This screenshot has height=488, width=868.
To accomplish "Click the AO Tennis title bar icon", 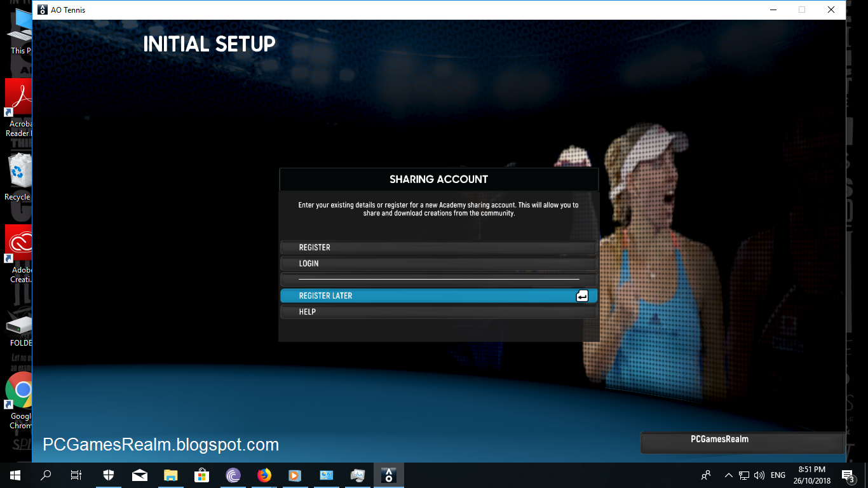I will pos(43,10).
